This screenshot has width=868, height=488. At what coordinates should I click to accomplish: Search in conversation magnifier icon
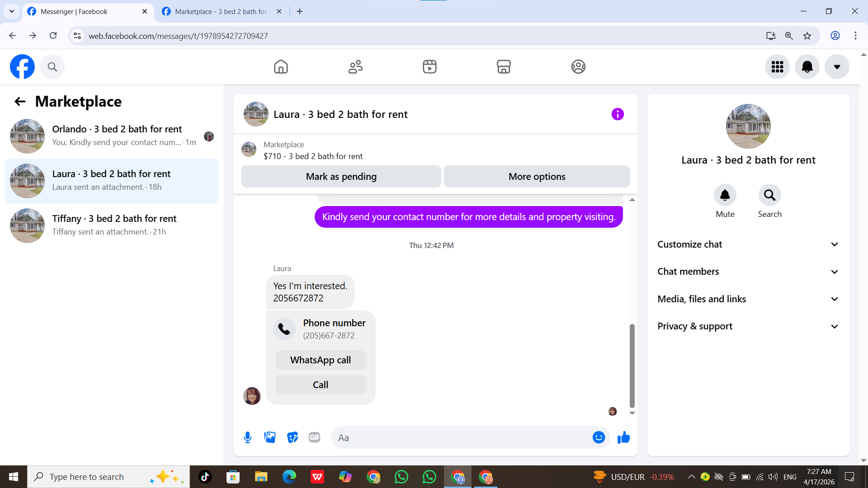[x=769, y=195]
